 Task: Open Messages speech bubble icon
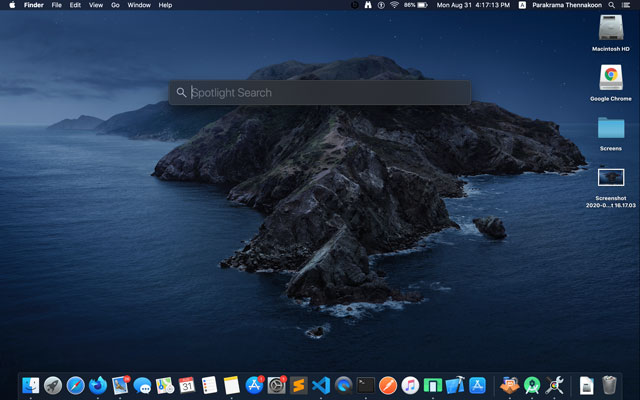click(x=142, y=385)
